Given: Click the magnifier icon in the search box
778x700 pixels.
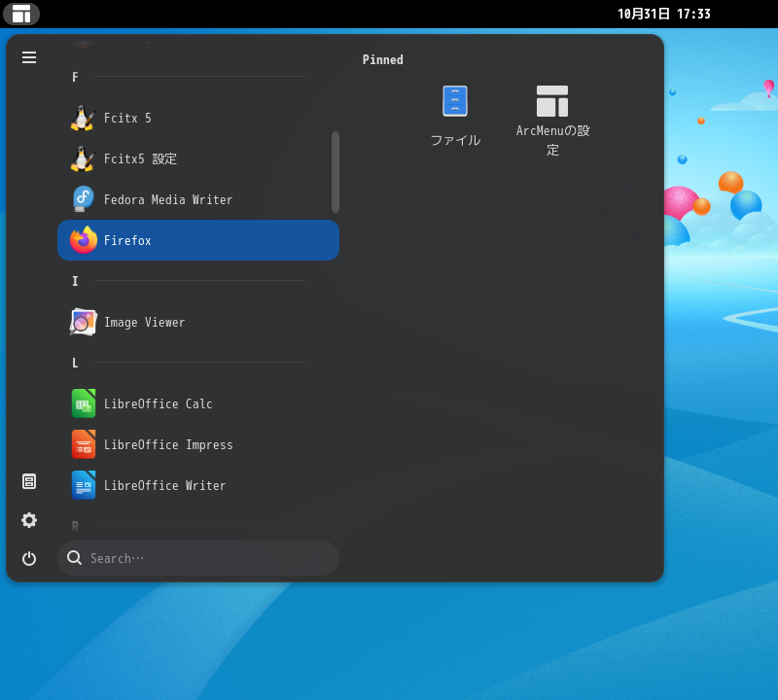Looking at the screenshot, I should tap(75, 558).
